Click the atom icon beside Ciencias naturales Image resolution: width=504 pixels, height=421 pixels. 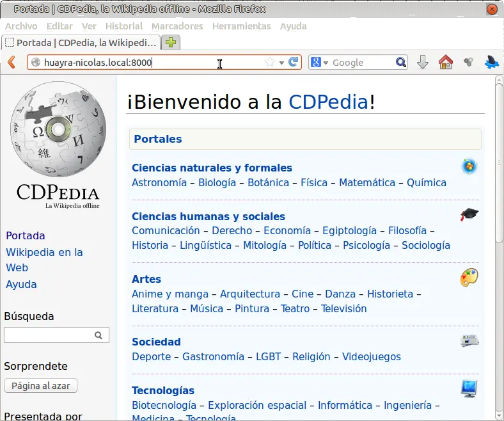(469, 166)
